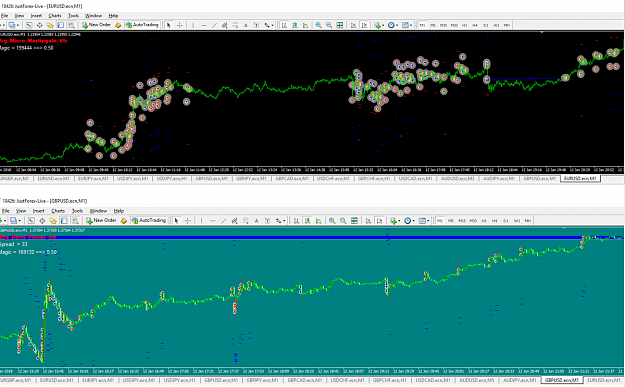Viewport: 625px width, 387px height.
Task: Select the MN timeframe in the EURUSD window
Action: click(507, 25)
